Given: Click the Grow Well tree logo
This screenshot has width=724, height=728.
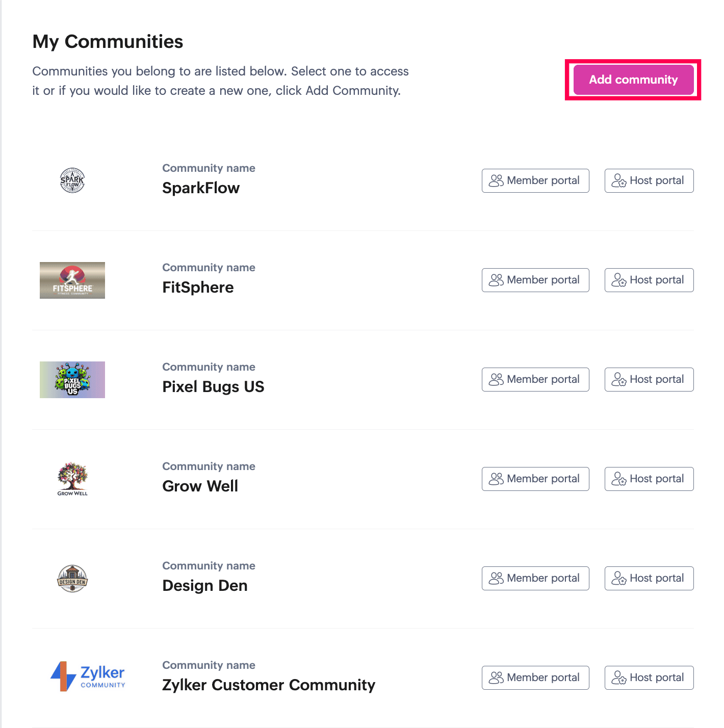Looking at the screenshot, I should [x=72, y=479].
